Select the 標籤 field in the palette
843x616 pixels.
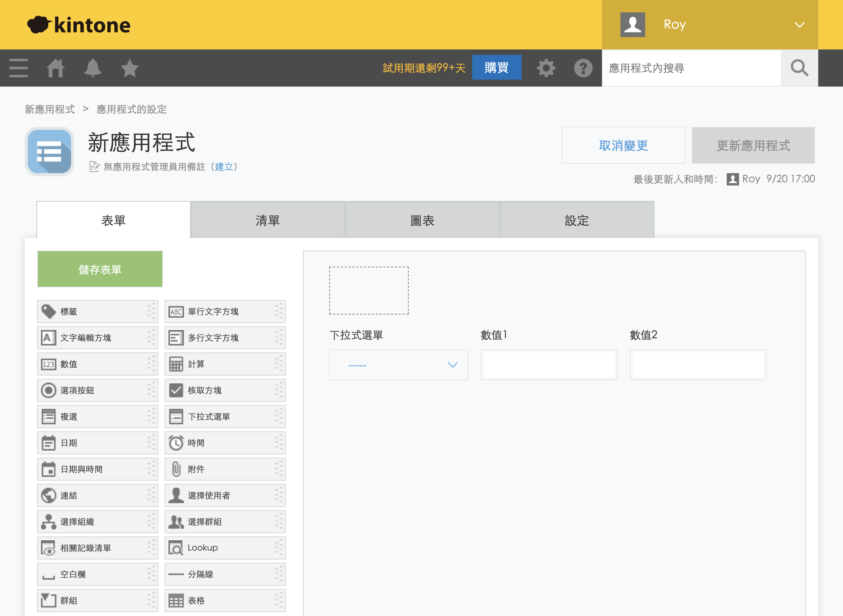(x=98, y=311)
